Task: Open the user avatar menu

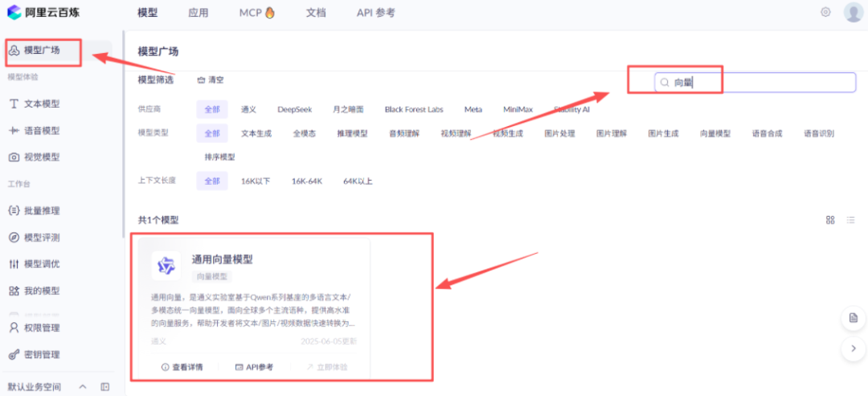Action: (x=853, y=12)
